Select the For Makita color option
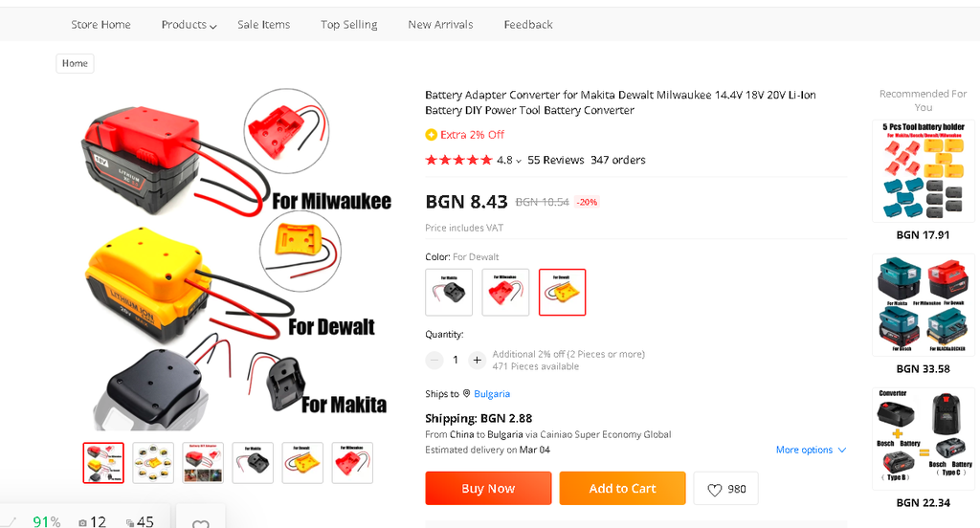Screen dimensions: 980x528 coord(449,292)
